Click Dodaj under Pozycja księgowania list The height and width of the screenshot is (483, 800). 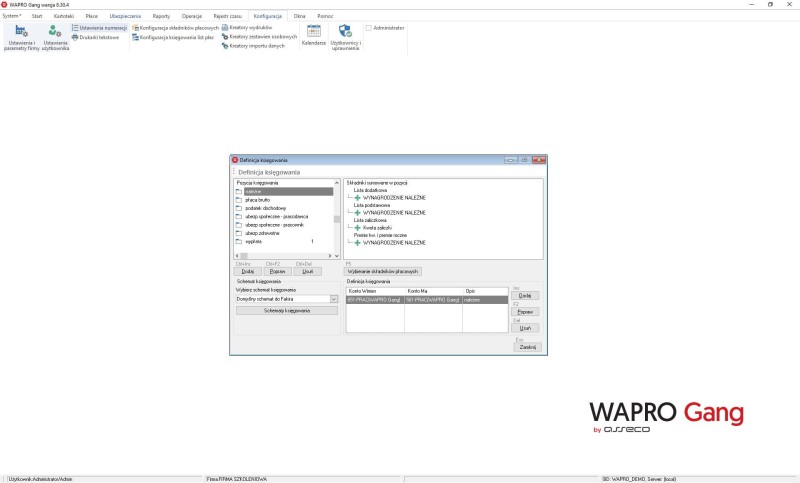(247, 271)
